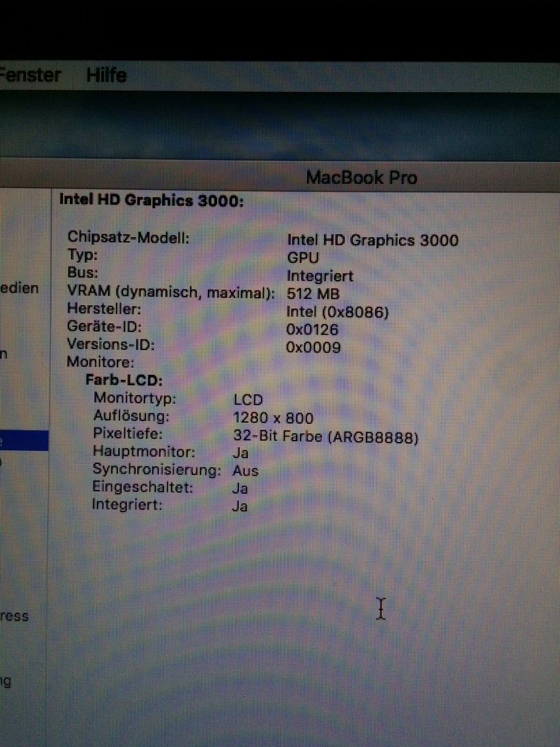Select the Ja value next to Hauptmonitor
Screen dimensions: 560x747
pyautogui.click(x=240, y=453)
